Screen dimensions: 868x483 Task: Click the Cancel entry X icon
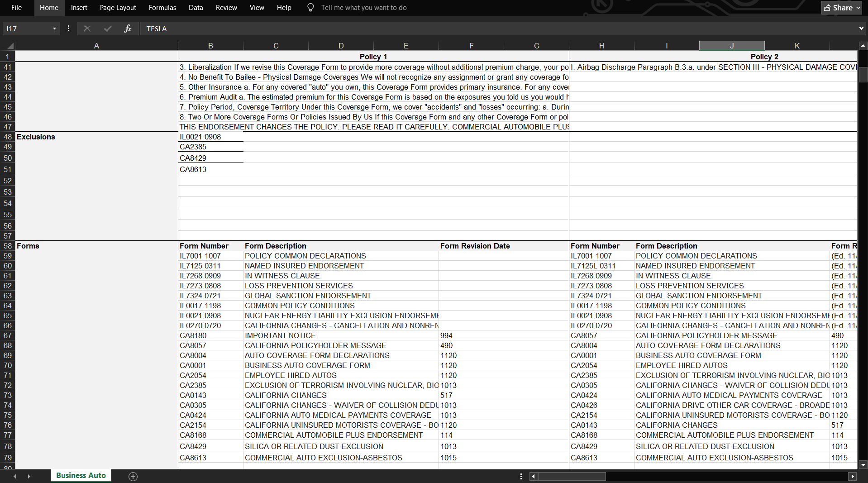pyautogui.click(x=87, y=29)
